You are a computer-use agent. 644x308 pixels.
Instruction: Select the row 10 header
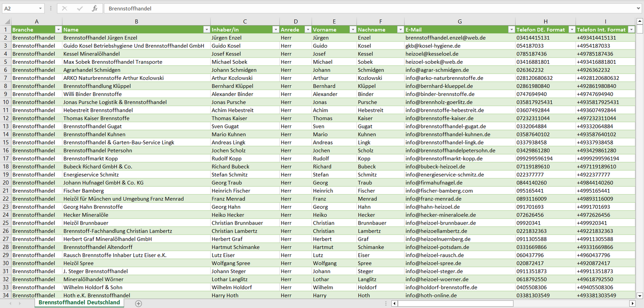pyautogui.click(x=5, y=102)
